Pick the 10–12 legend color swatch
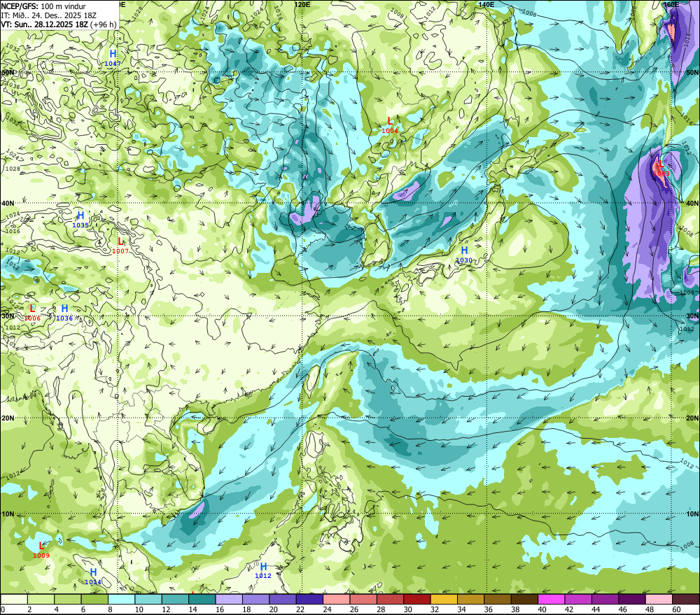 click(148, 600)
